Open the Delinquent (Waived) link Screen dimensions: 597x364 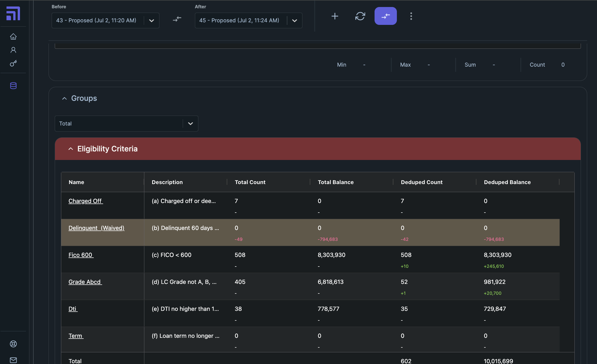[x=96, y=228]
